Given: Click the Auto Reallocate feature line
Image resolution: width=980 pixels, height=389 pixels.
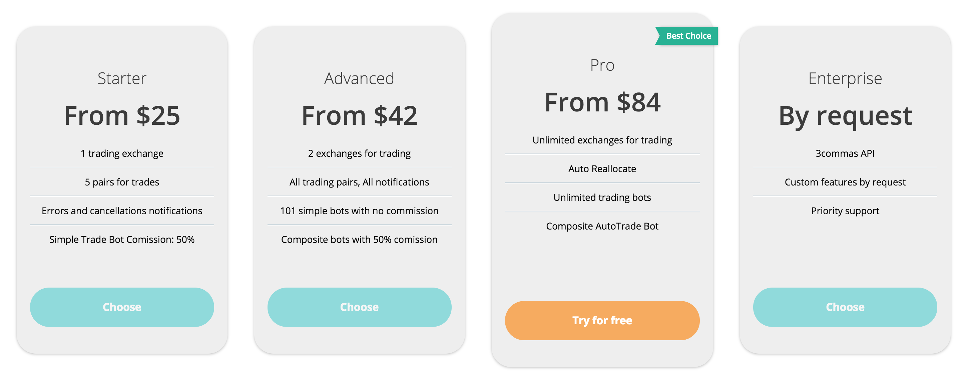Looking at the screenshot, I should (602, 168).
